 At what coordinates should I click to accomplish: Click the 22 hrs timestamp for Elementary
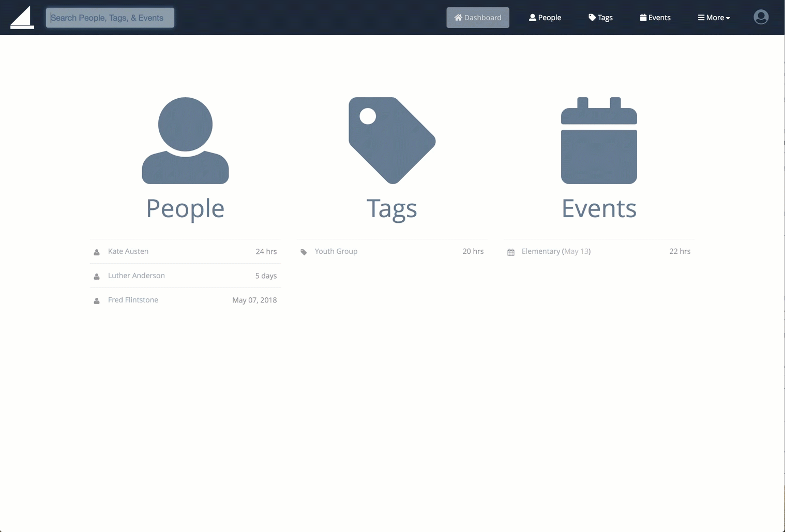680,251
